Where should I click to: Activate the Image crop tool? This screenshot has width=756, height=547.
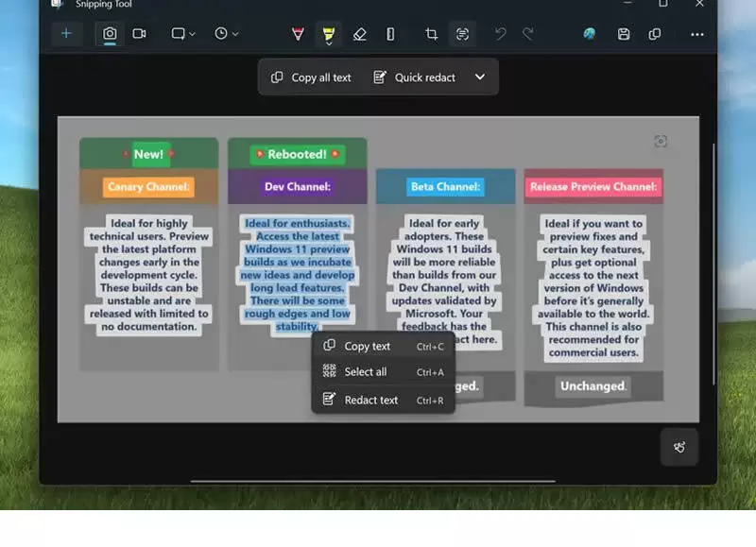click(432, 34)
